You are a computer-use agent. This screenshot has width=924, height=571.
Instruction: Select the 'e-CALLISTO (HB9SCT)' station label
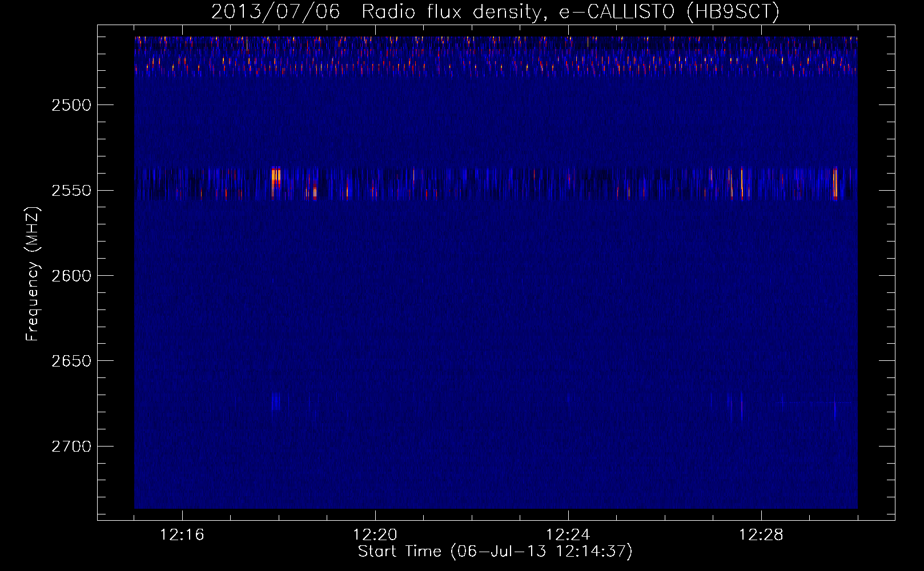(669, 11)
